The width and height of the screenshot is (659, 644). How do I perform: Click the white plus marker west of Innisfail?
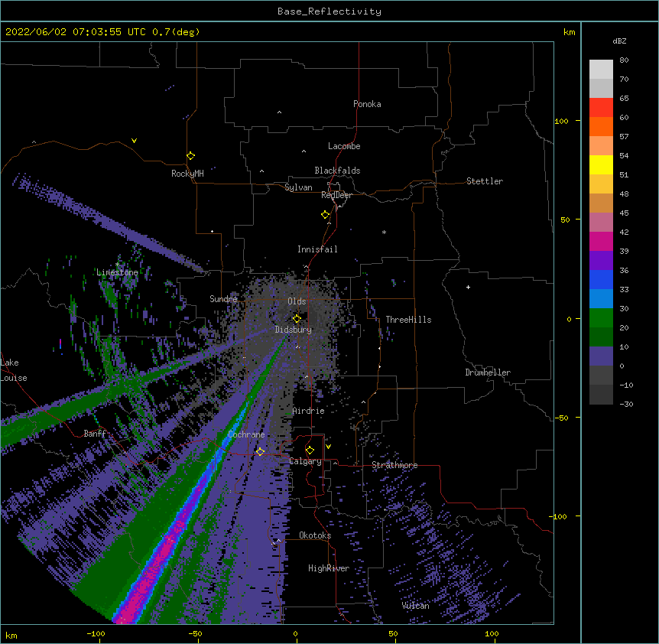[x=213, y=231]
